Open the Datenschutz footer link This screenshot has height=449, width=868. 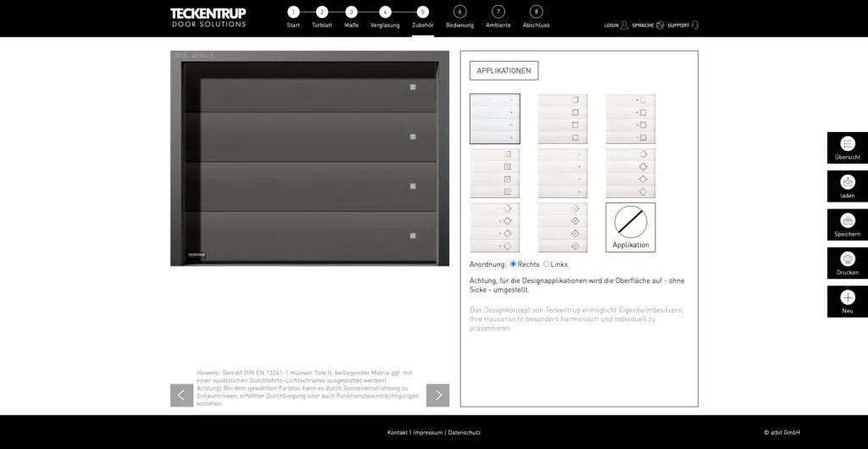465,433
